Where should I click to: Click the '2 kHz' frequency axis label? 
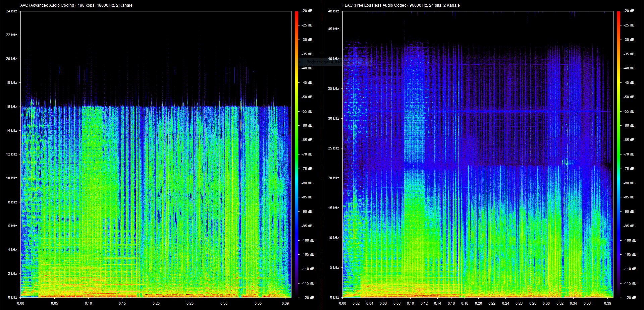tap(12, 273)
